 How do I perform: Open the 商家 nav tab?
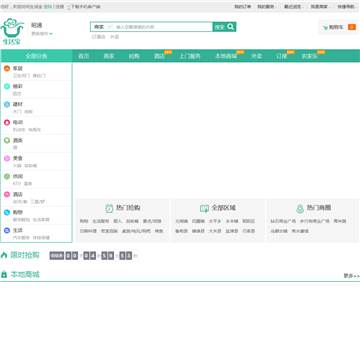(109, 56)
